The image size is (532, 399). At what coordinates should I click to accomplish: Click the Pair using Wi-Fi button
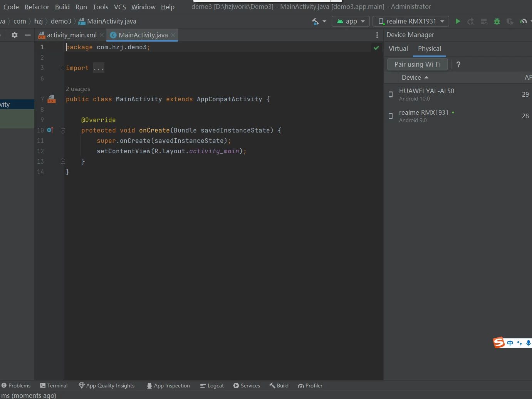coord(417,64)
